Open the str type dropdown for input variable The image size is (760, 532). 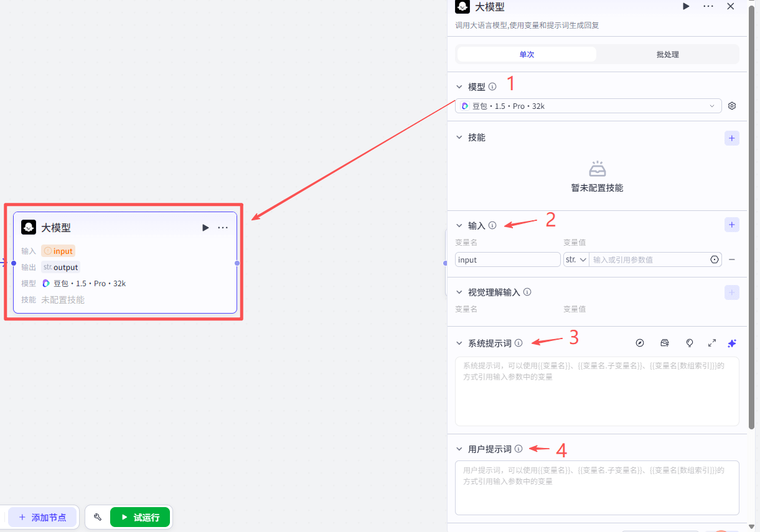pos(576,259)
